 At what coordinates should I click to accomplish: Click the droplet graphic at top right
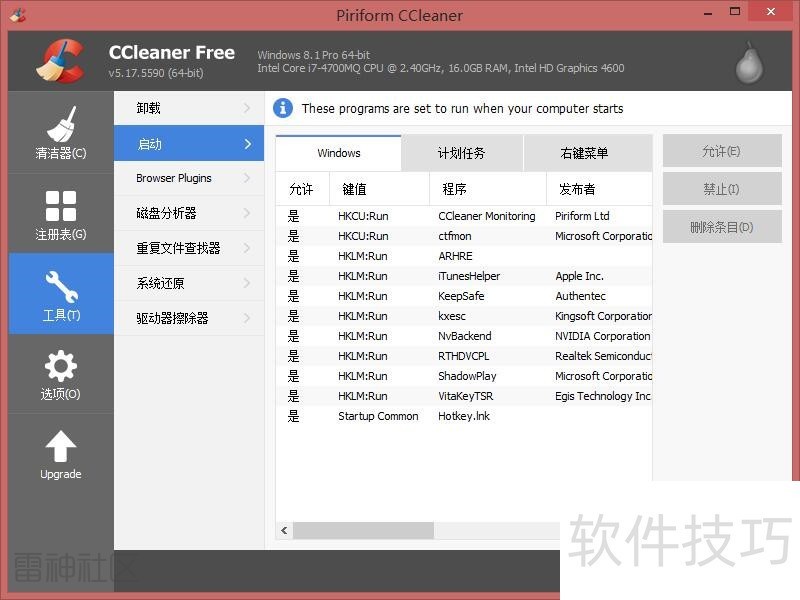(748, 62)
